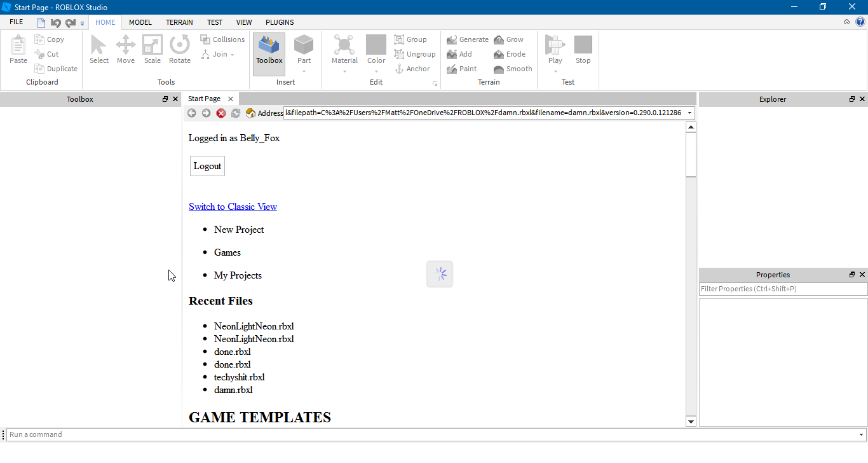Open Games on the start page
The height and width of the screenshot is (463, 868).
227,252
